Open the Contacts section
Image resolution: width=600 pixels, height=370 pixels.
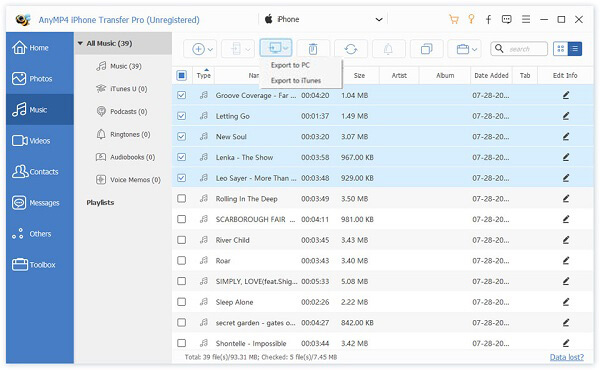(x=39, y=172)
